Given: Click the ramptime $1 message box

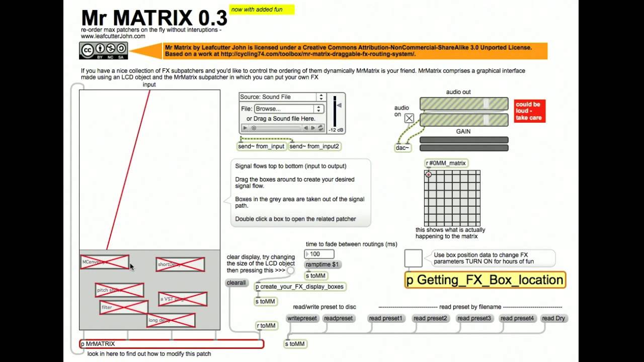Looking at the screenshot, I should click(x=323, y=264).
